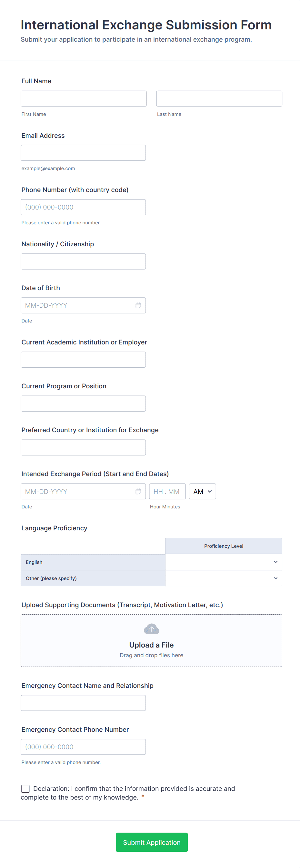Select the Email Address text box

click(x=83, y=153)
